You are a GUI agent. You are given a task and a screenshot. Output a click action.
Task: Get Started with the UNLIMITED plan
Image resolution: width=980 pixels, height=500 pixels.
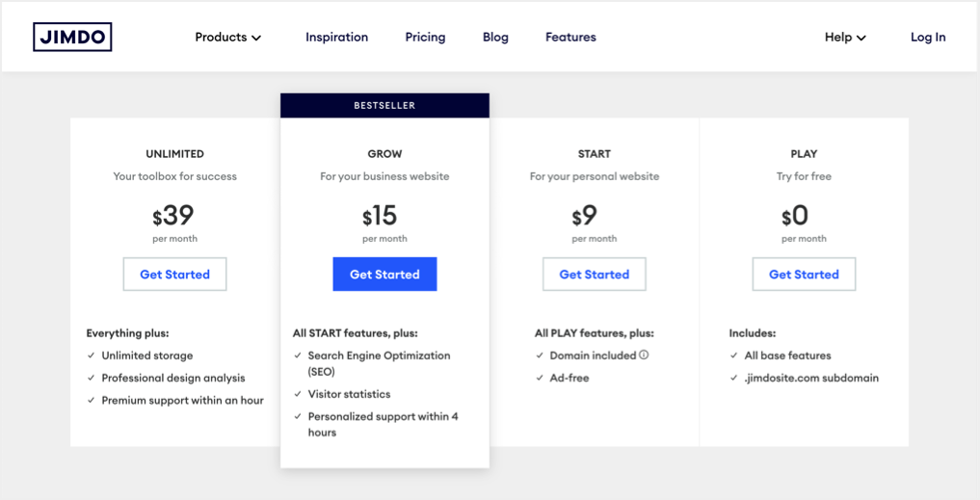point(174,275)
